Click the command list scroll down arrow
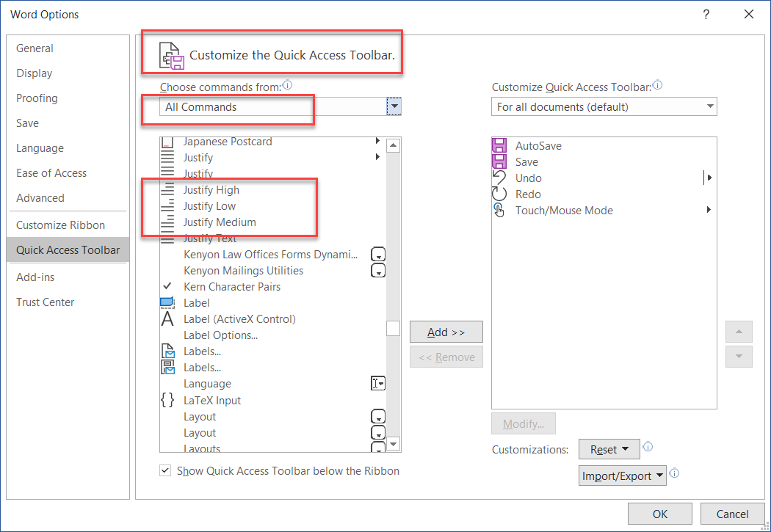Image resolution: width=771 pixels, height=532 pixels. [x=394, y=444]
